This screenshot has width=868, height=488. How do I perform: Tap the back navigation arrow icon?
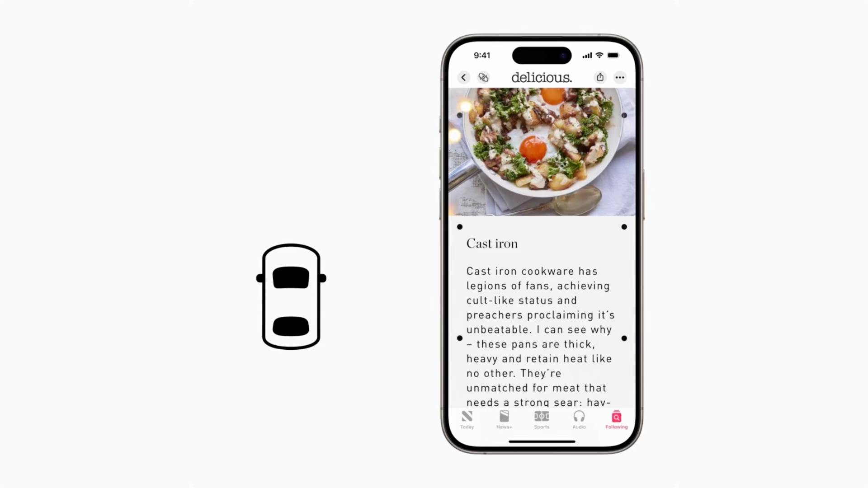(x=464, y=77)
